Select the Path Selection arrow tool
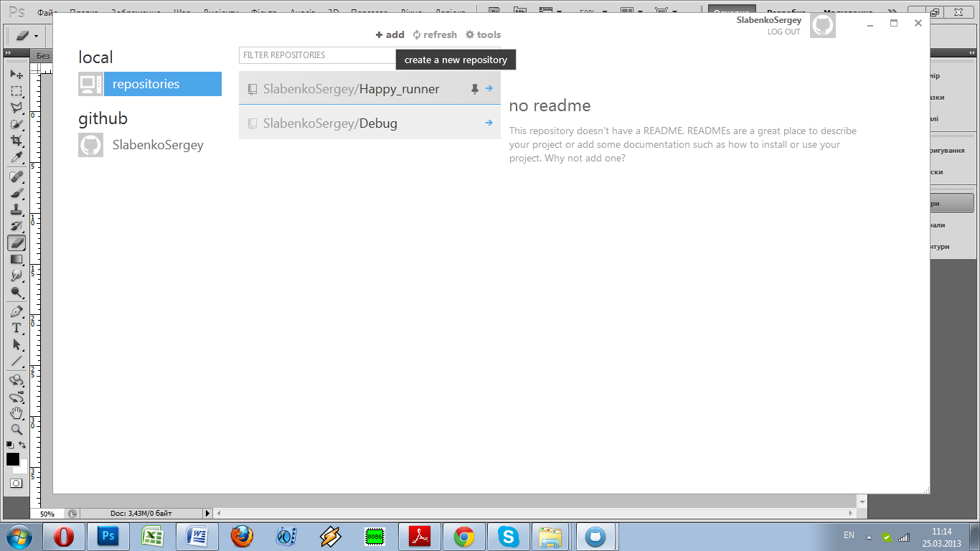 (x=17, y=344)
